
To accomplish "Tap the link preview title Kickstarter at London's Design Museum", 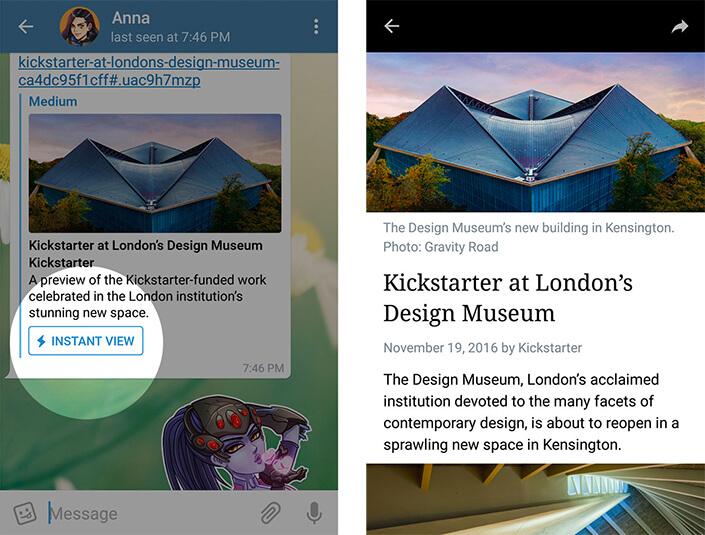I will (146, 245).
